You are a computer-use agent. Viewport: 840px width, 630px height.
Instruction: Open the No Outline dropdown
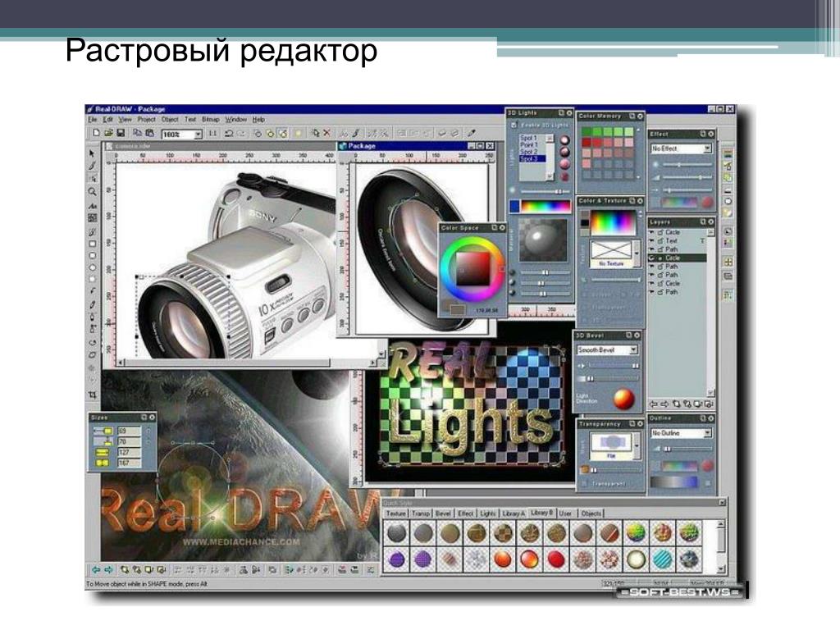(707, 433)
